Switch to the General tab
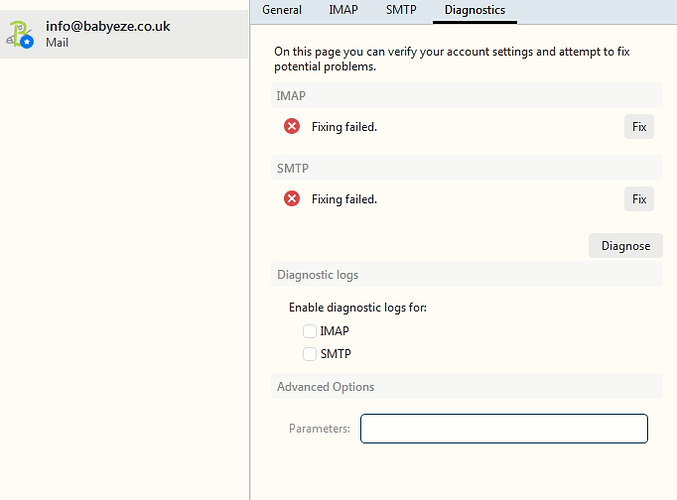 click(282, 10)
